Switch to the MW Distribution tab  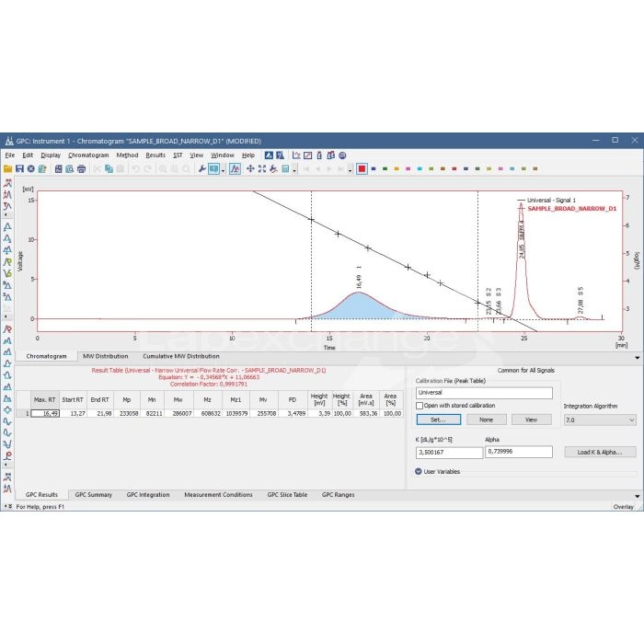click(x=105, y=356)
